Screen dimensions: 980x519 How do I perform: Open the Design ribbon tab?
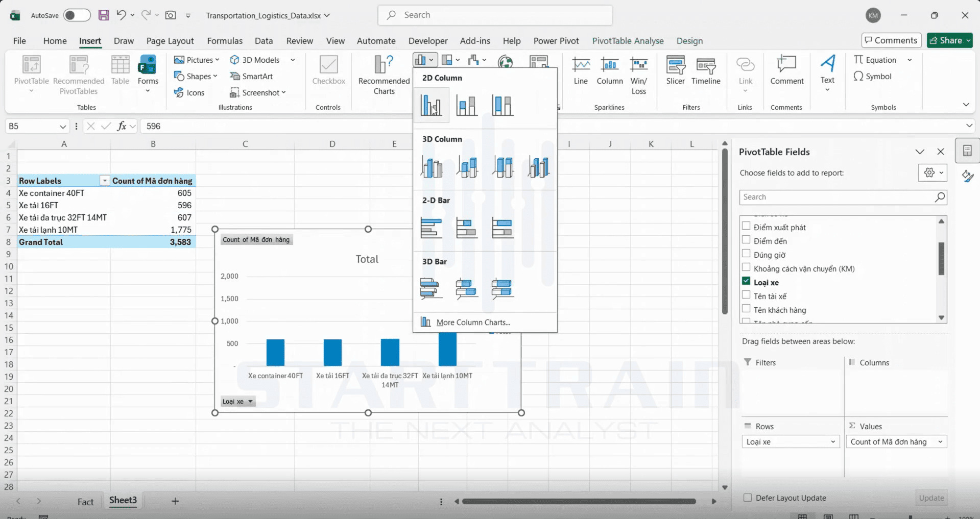click(689, 41)
